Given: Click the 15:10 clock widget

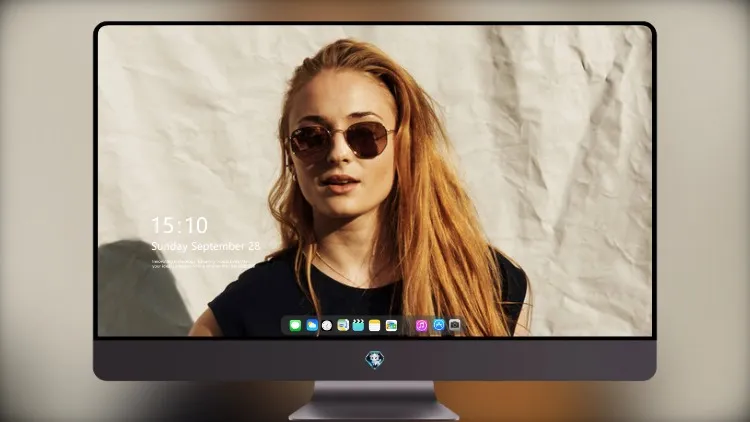Looking at the screenshot, I should (x=179, y=225).
